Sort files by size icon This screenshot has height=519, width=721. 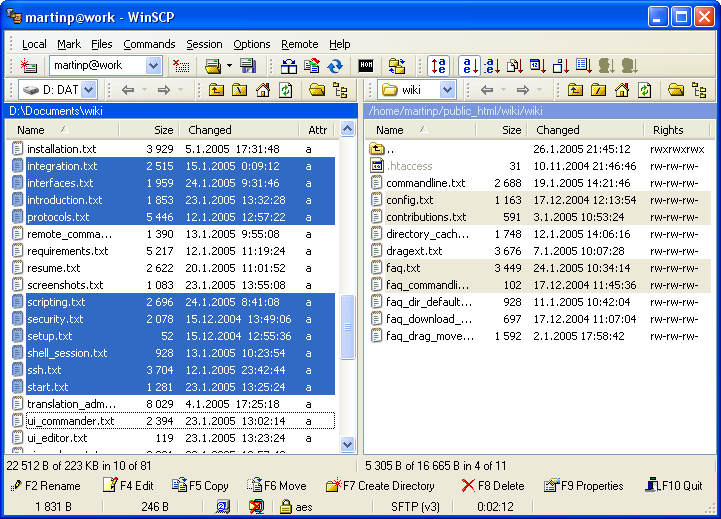coord(561,66)
